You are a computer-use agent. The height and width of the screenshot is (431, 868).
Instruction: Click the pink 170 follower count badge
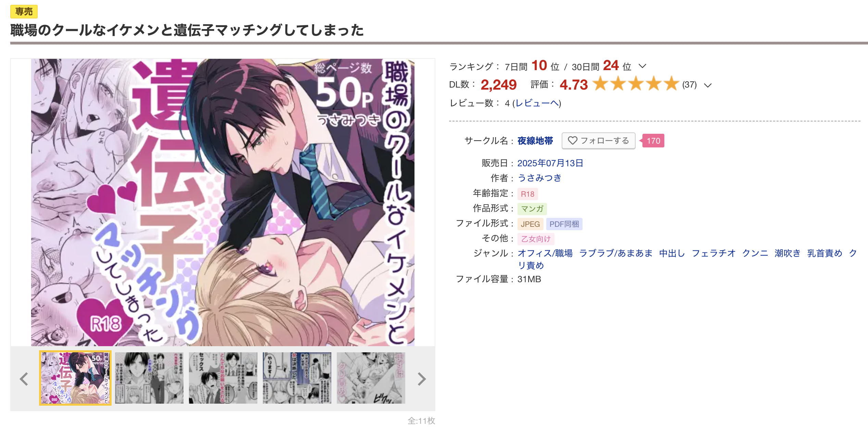653,141
